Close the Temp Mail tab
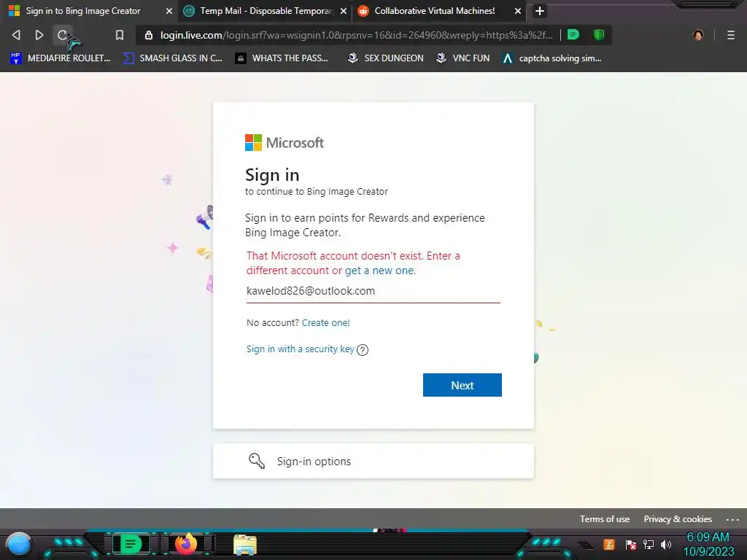The image size is (747, 560). [x=343, y=11]
